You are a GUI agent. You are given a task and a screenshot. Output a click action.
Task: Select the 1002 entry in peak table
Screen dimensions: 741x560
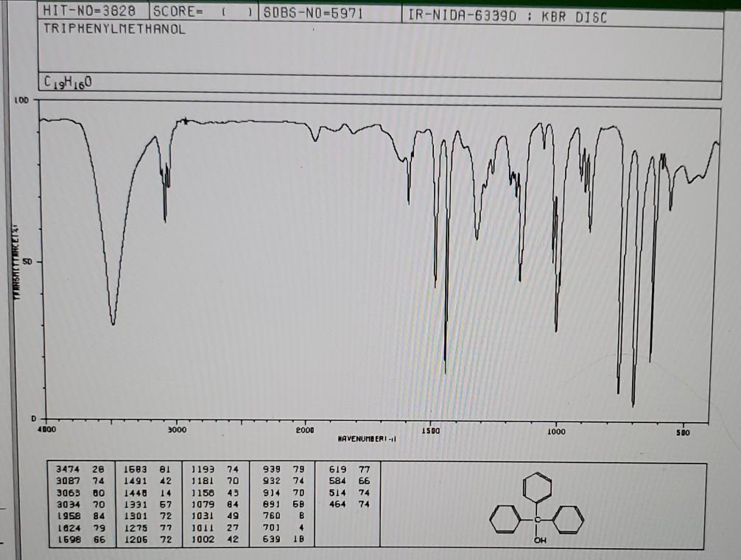(215, 539)
